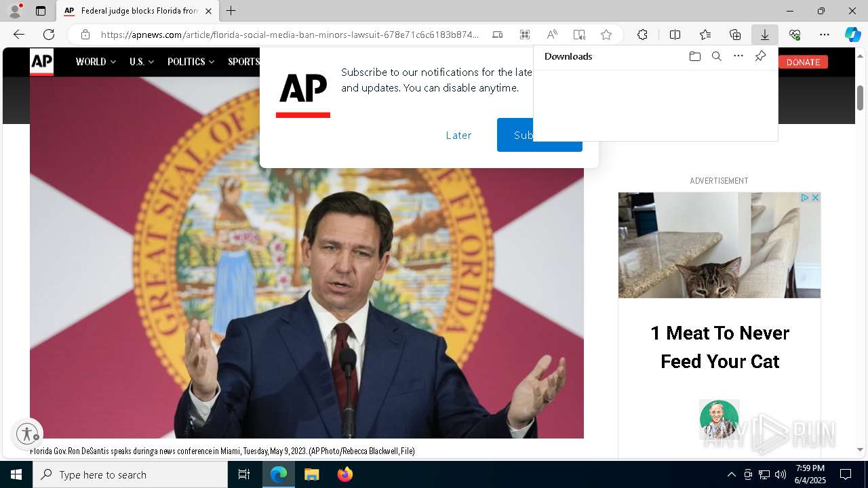Click '1 Meat To Never Feed Your Cat' headline

point(719,347)
